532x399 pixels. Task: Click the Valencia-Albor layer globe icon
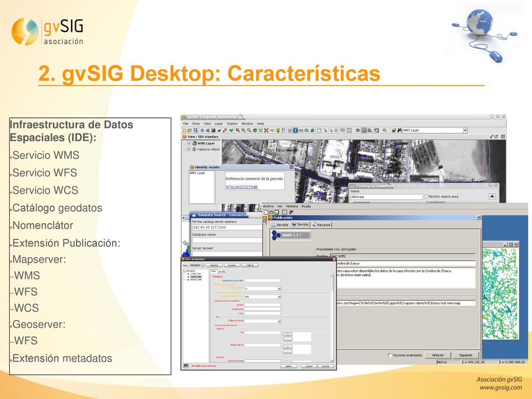[194, 149]
